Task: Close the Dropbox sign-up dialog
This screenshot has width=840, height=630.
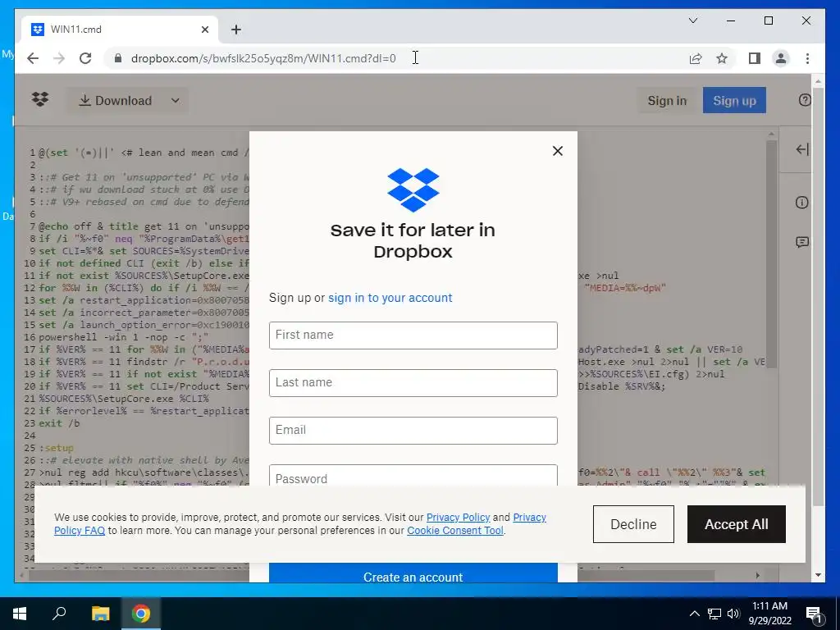Action: (x=558, y=151)
